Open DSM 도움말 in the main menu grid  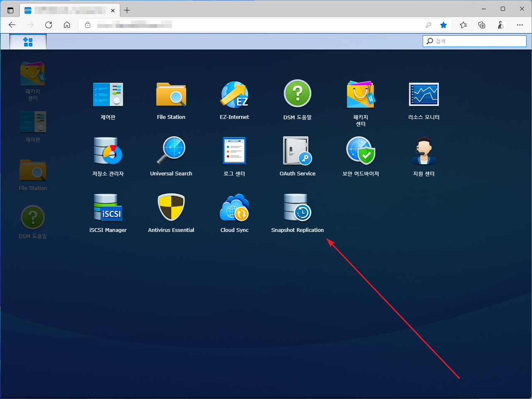298,100
